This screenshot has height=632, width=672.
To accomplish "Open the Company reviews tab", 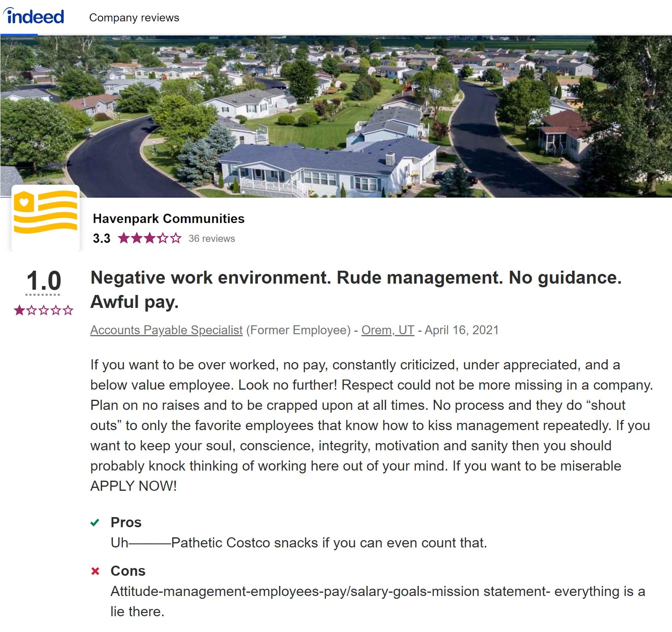I will (x=134, y=18).
